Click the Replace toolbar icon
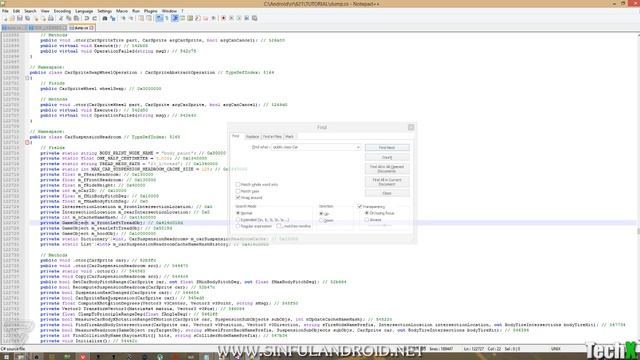The image size is (640, 360). coord(112,18)
